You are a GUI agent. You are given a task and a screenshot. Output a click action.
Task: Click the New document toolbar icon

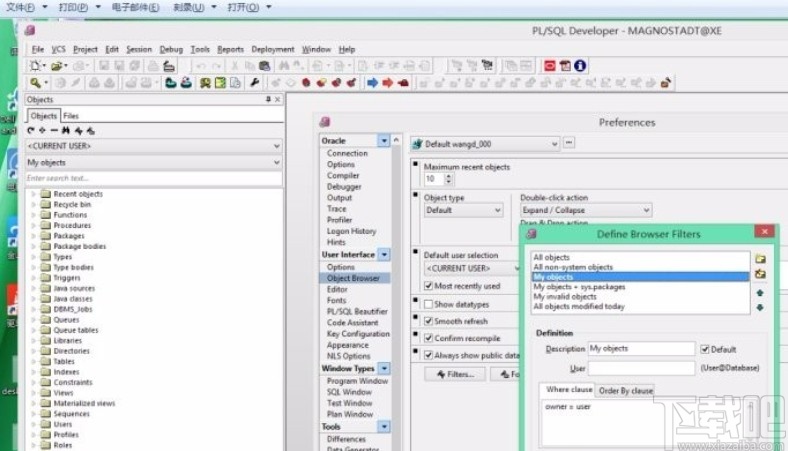click(x=36, y=66)
